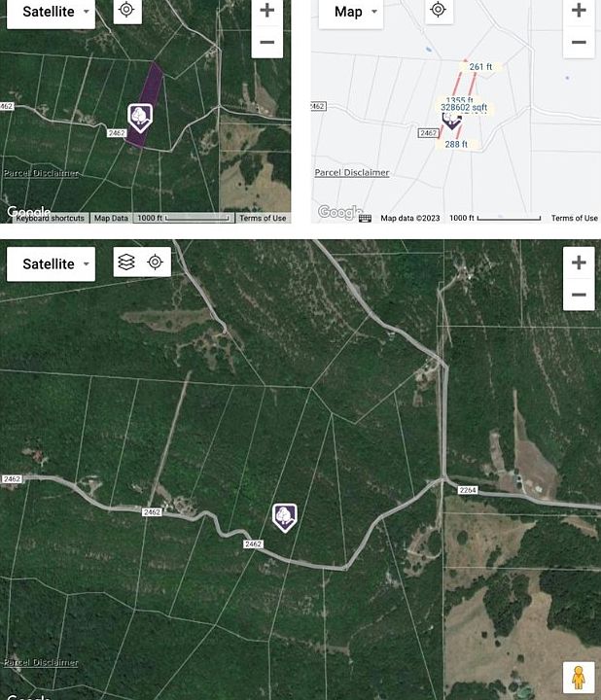Zoom out on the top-right Map view
Viewport: 601px width, 700px height.
point(579,43)
